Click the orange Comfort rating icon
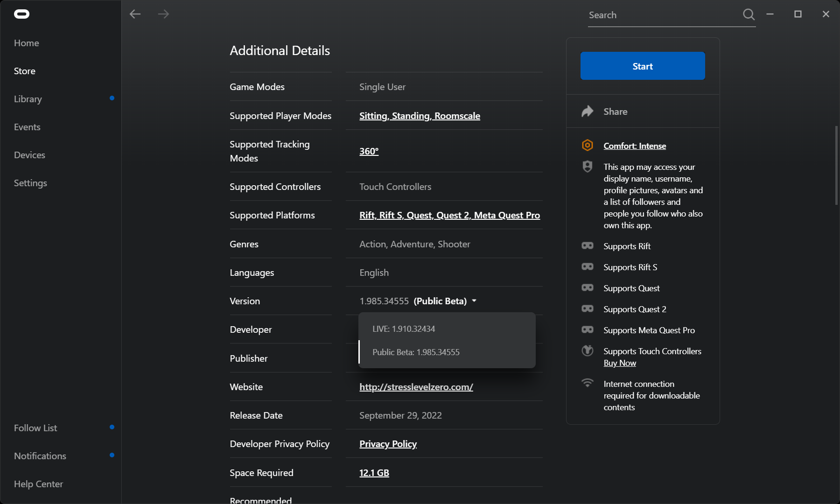This screenshot has width=840, height=504. pyautogui.click(x=588, y=146)
